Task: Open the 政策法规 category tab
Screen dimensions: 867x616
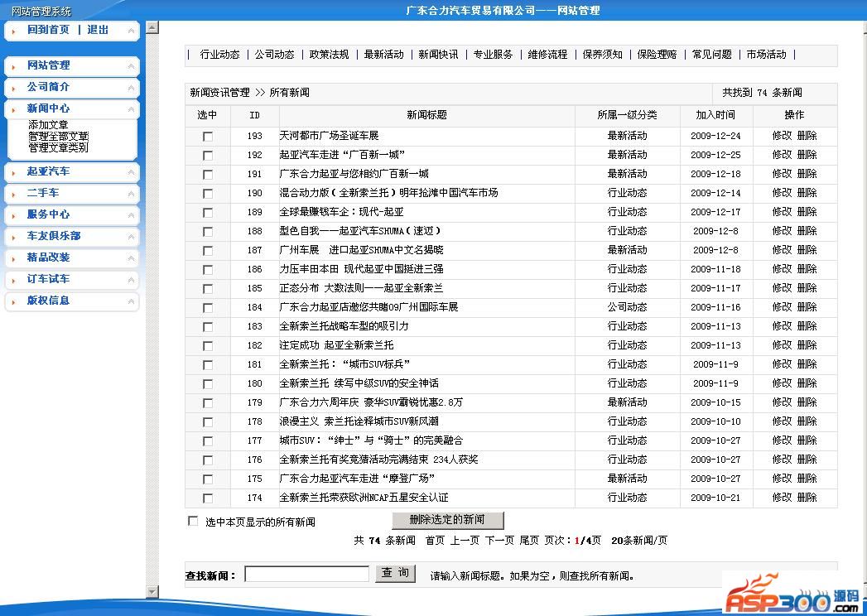Action: pos(329,55)
